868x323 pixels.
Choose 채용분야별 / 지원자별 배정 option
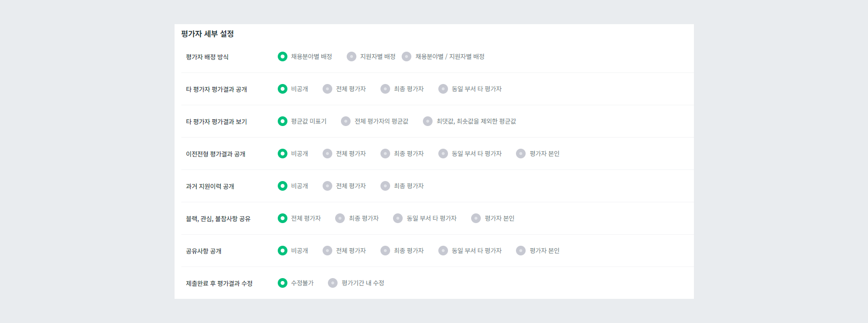click(x=407, y=56)
